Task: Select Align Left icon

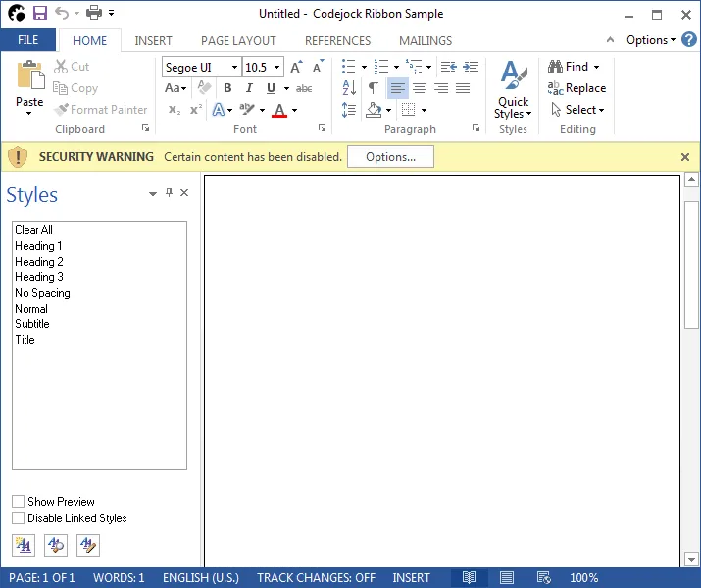Action: coord(397,88)
